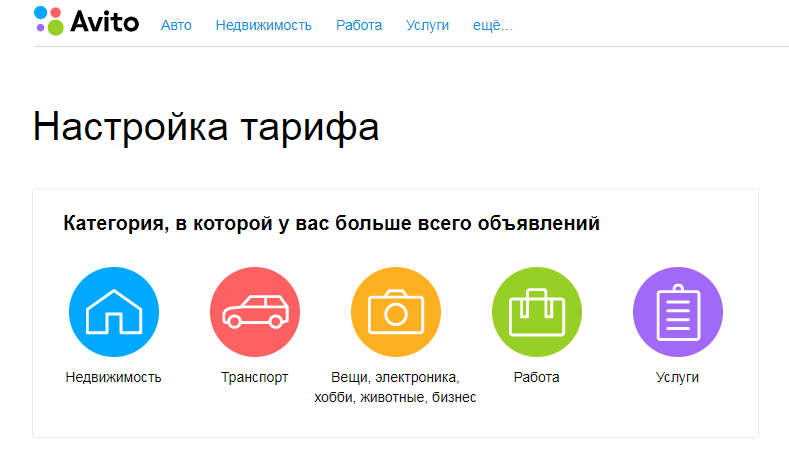This screenshot has width=789, height=470.
Task: Open the Авто section in top navigation
Action: [176, 25]
